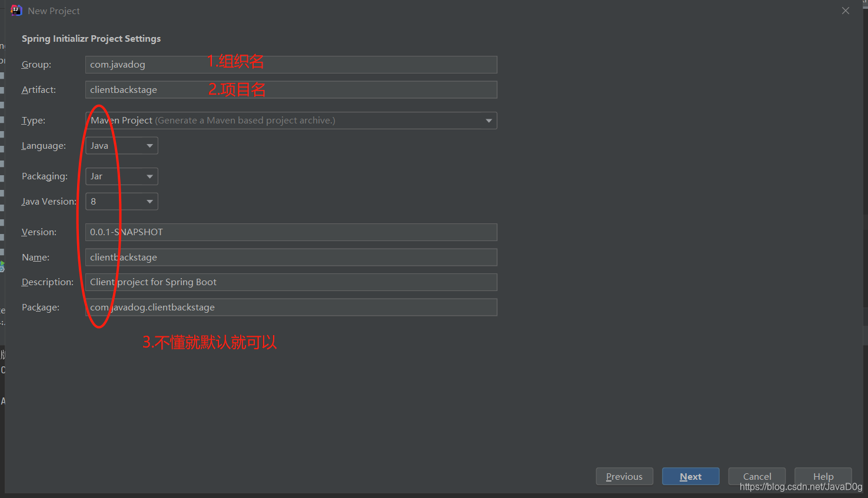Open the Packaging dropdown set to Jar
Screen dimensions: 868x498
tap(122, 176)
